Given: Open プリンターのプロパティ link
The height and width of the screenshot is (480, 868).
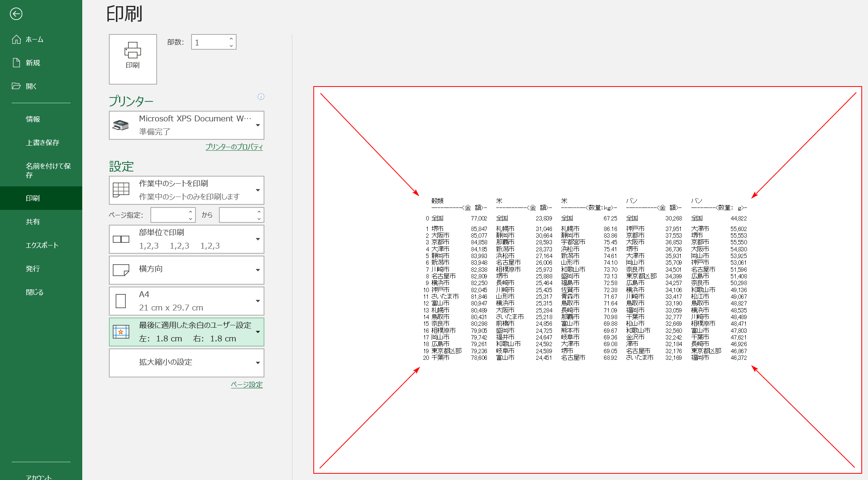Looking at the screenshot, I should 234,147.
